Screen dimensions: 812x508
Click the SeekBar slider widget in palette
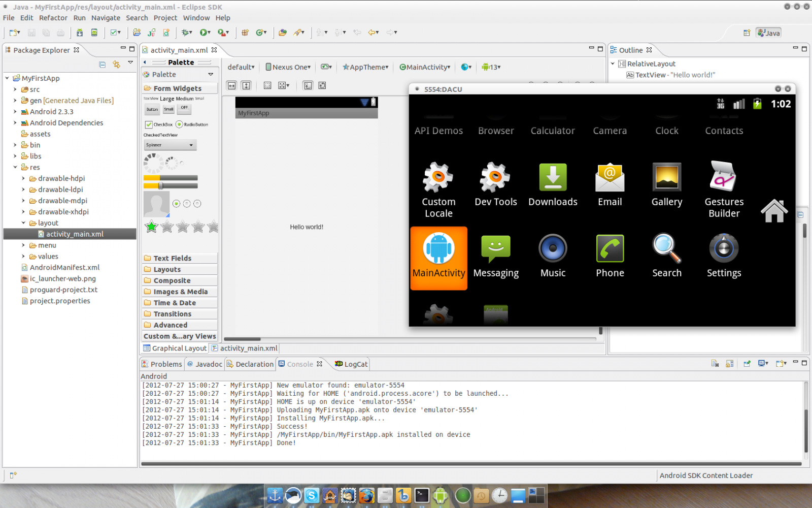coord(171,186)
